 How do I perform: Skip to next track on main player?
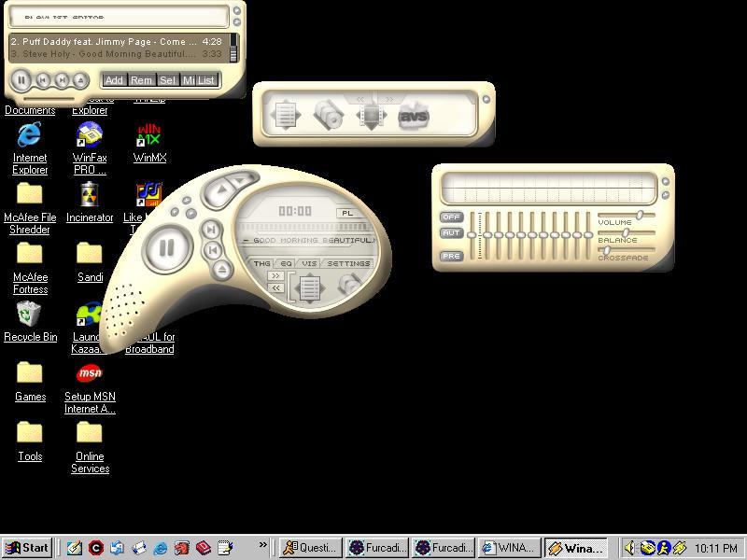(211, 230)
